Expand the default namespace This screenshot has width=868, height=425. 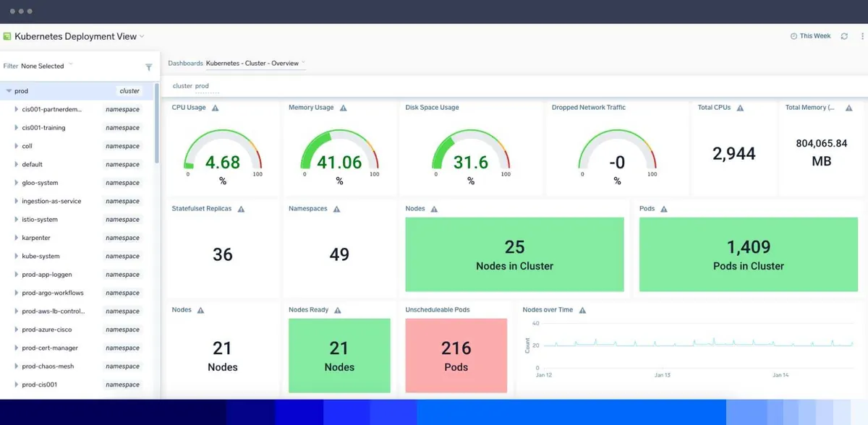coord(17,165)
